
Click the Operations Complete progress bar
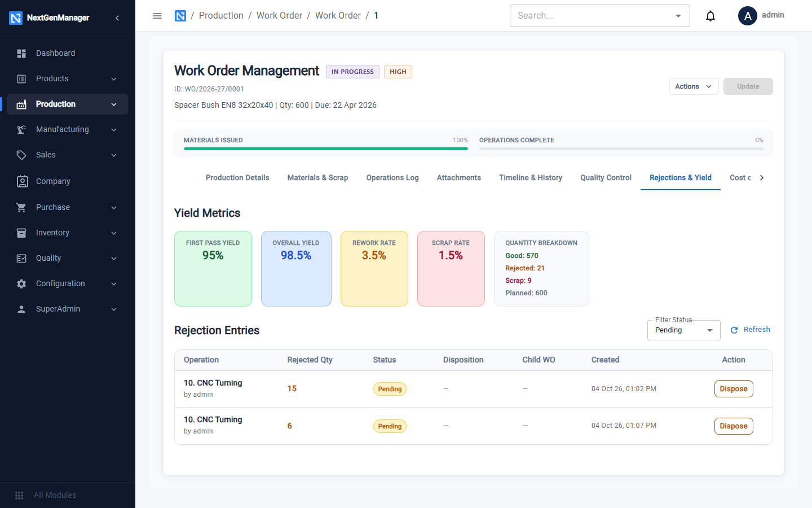(x=621, y=148)
